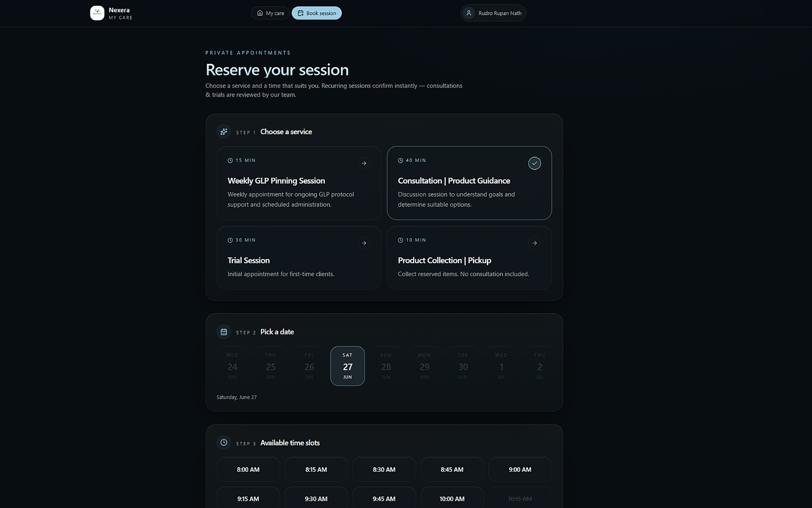Image resolution: width=812 pixels, height=508 pixels.
Task: Pick Wednesday 24 Jun date
Action: pos(232,366)
